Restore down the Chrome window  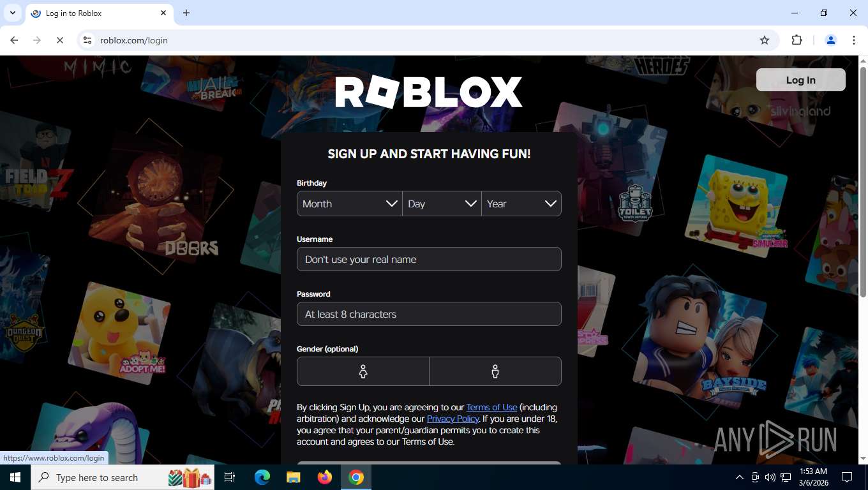[x=824, y=13]
